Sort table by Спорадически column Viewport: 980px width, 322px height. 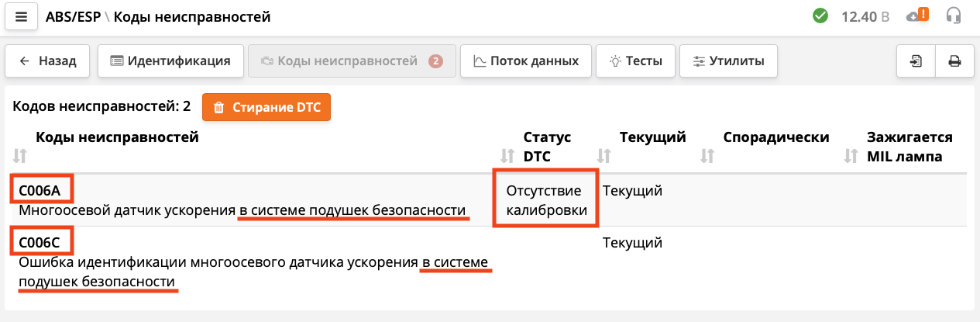[x=707, y=156]
